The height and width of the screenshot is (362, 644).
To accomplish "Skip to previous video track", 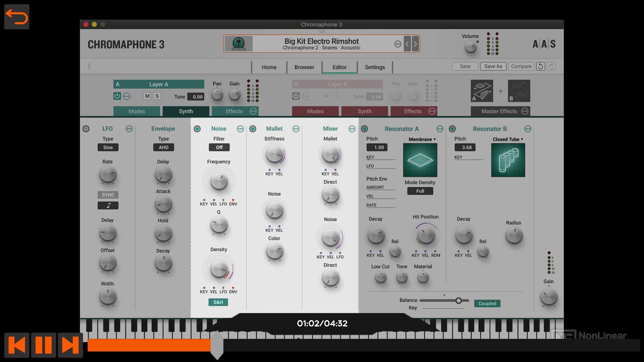I will [x=17, y=345].
